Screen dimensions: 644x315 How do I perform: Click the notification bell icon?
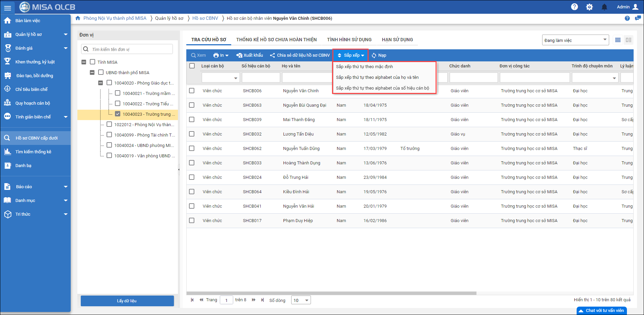click(x=604, y=7)
